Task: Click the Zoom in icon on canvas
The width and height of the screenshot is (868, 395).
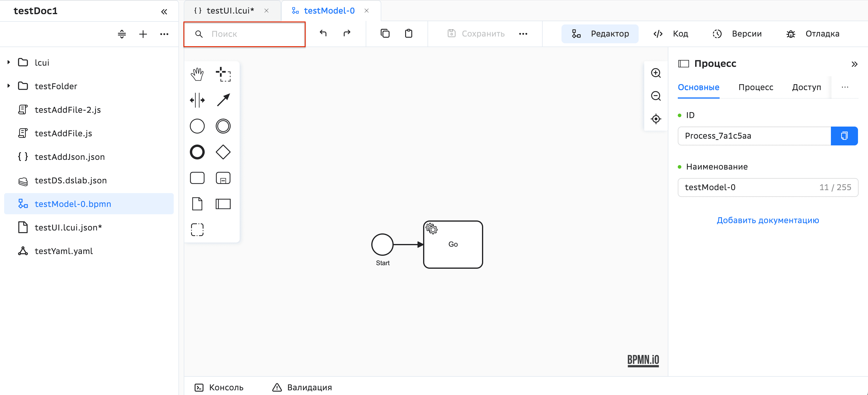Action: pos(656,73)
